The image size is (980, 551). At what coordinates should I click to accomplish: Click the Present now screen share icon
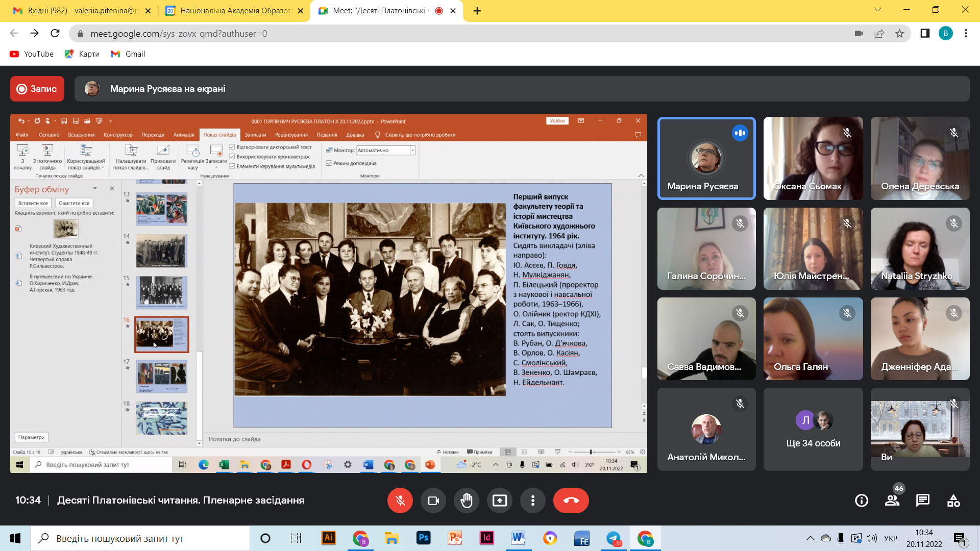pyautogui.click(x=500, y=500)
